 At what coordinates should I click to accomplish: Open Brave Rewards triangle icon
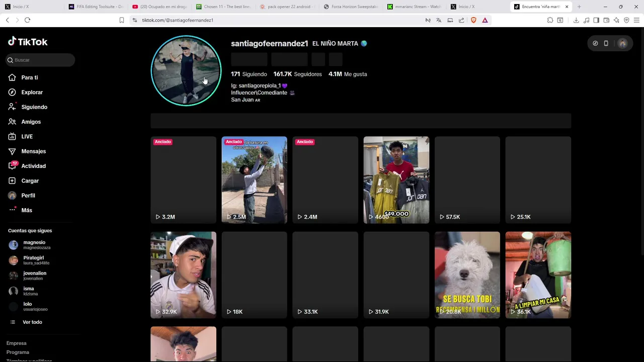(485, 20)
